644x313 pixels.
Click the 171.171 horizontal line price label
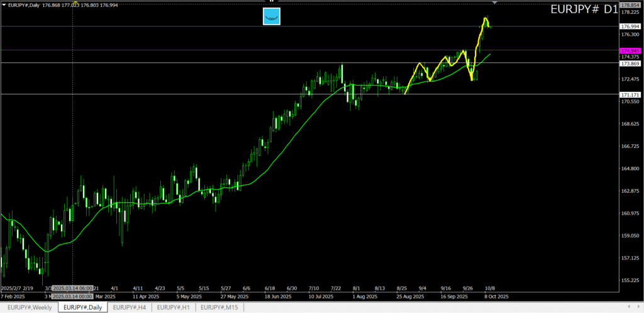(x=630, y=94)
